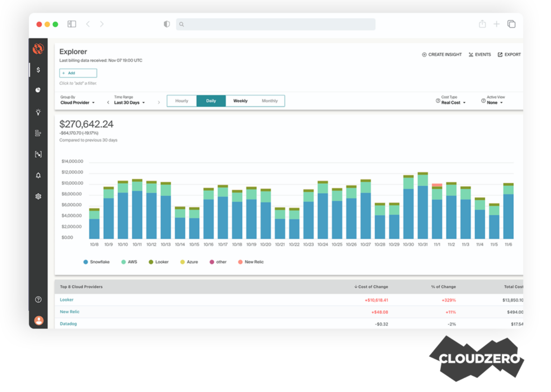Click the bell notifications icon in sidebar
The width and height of the screenshot is (551, 392).
(38, 175)
